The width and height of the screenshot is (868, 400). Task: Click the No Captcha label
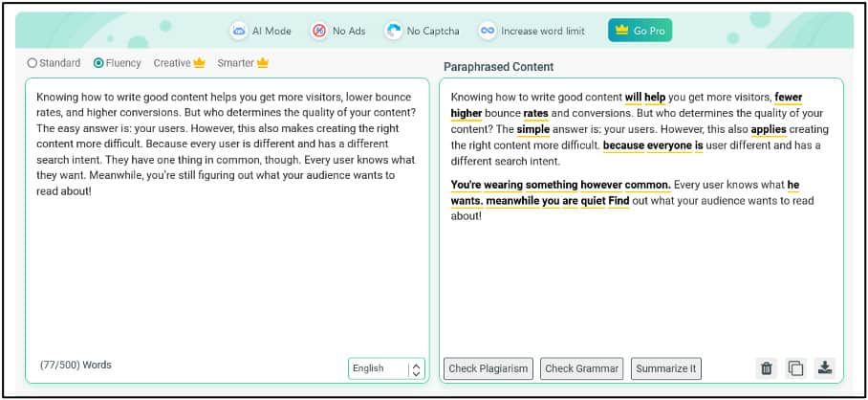coord(433,31)
